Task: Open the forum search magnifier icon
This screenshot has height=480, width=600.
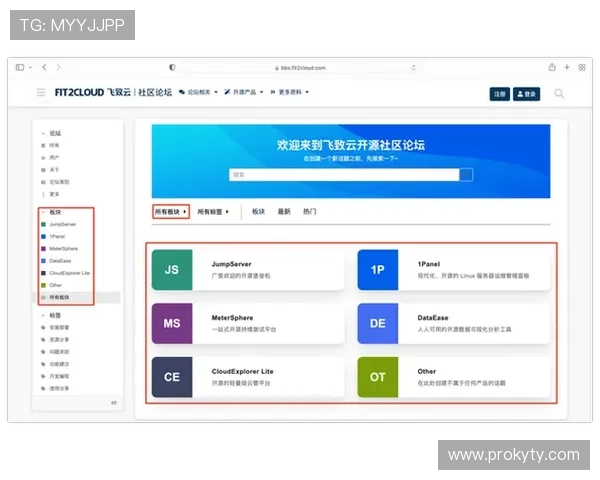Action: pos(559,93)
